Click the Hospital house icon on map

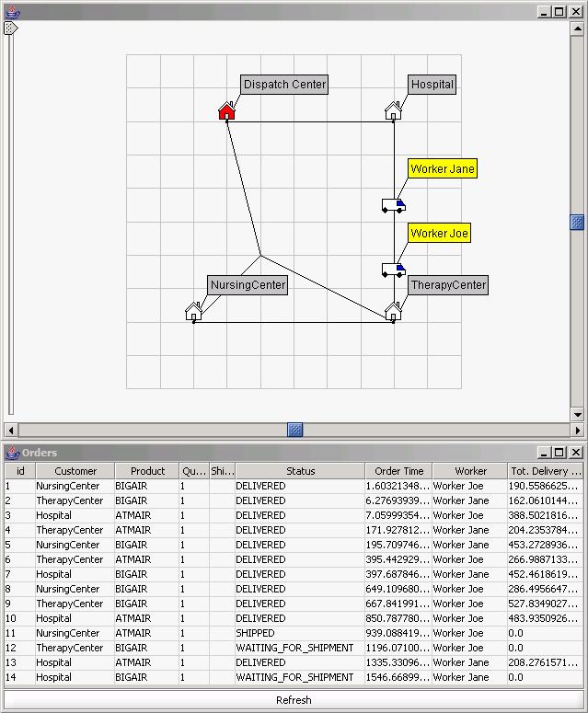point(393,111)
